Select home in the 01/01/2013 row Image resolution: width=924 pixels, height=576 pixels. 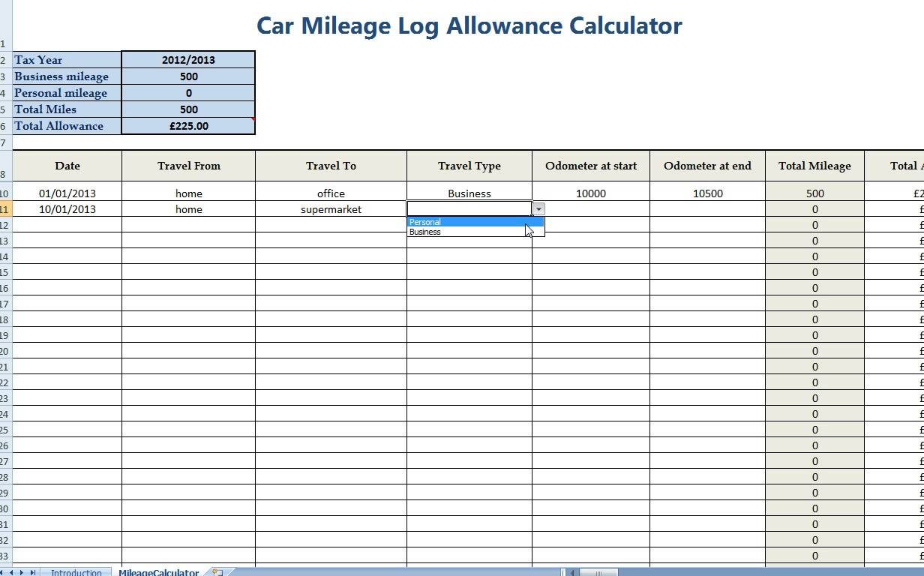188,193
